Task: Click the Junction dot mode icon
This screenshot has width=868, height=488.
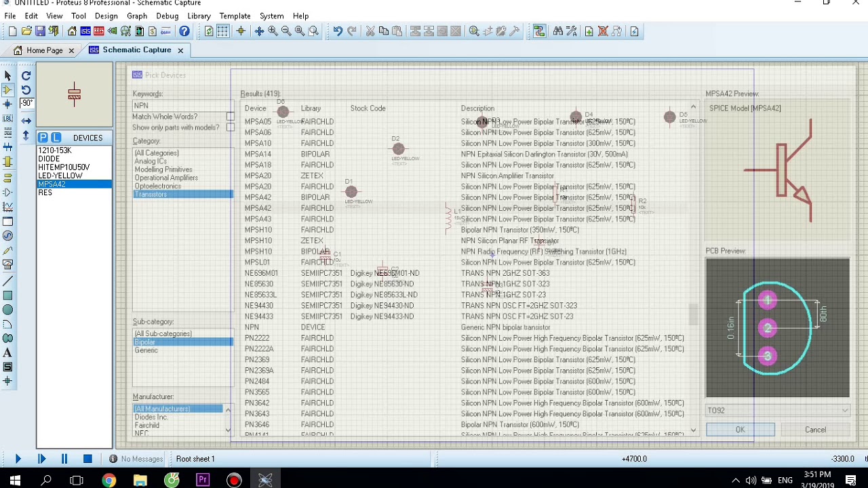Action: click(7, 104)
